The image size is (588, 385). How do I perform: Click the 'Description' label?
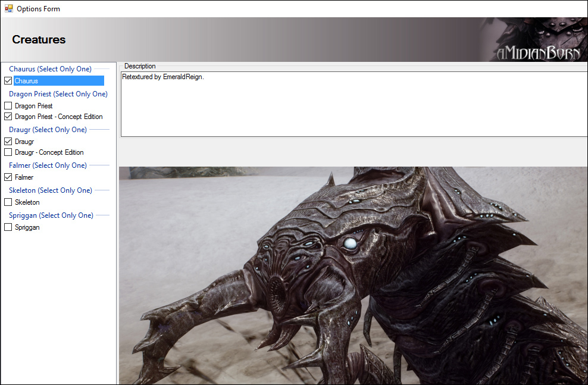click(x=140, y=66)
